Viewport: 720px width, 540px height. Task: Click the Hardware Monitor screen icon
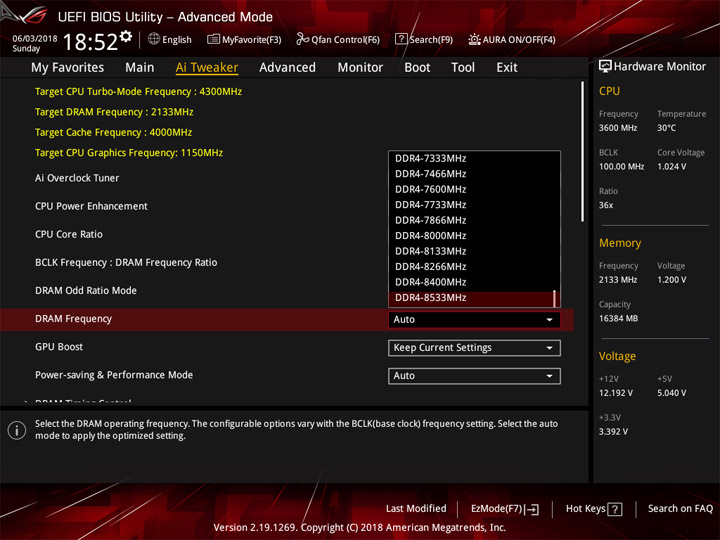(x=605, y=67)
